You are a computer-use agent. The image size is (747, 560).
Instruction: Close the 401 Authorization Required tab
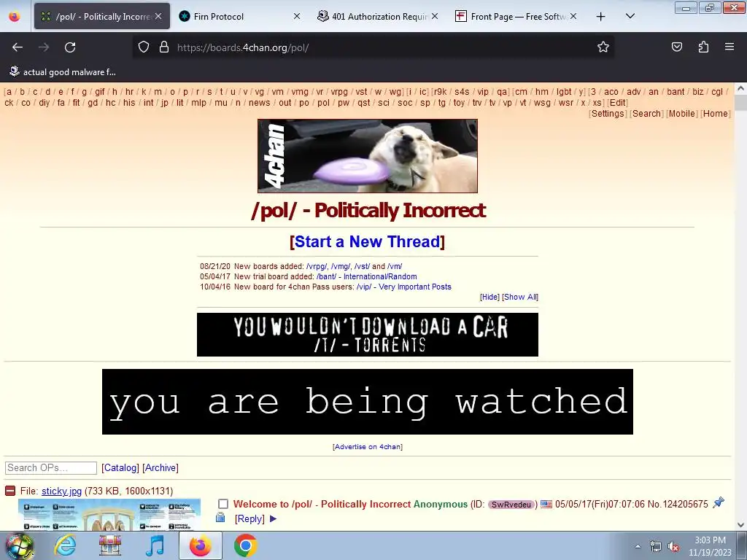coord(435,16)
